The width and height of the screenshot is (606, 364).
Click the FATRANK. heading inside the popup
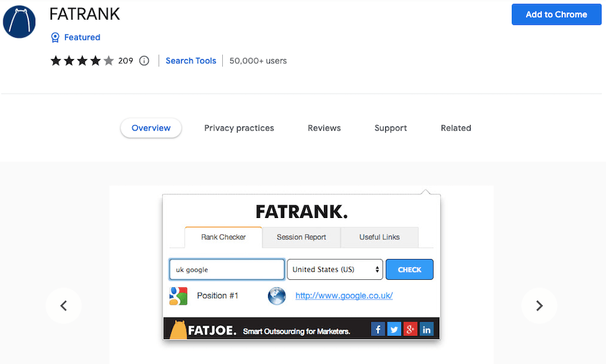tap(302, 211)
